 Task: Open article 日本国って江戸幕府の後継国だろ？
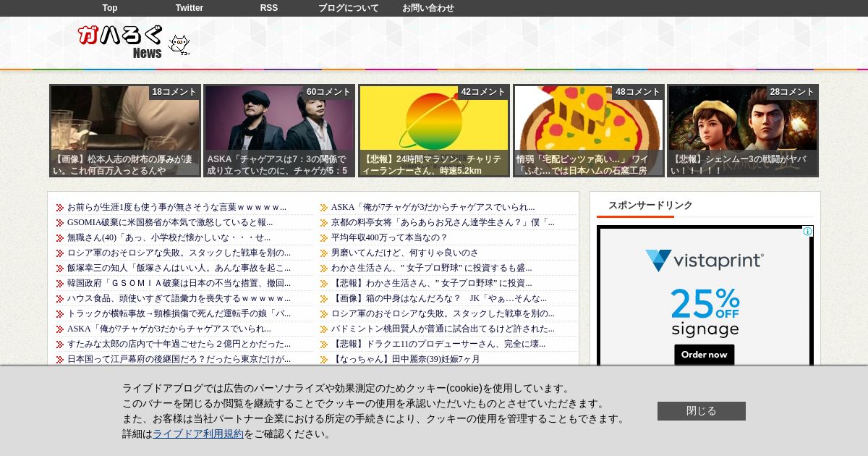click(179, 359)
